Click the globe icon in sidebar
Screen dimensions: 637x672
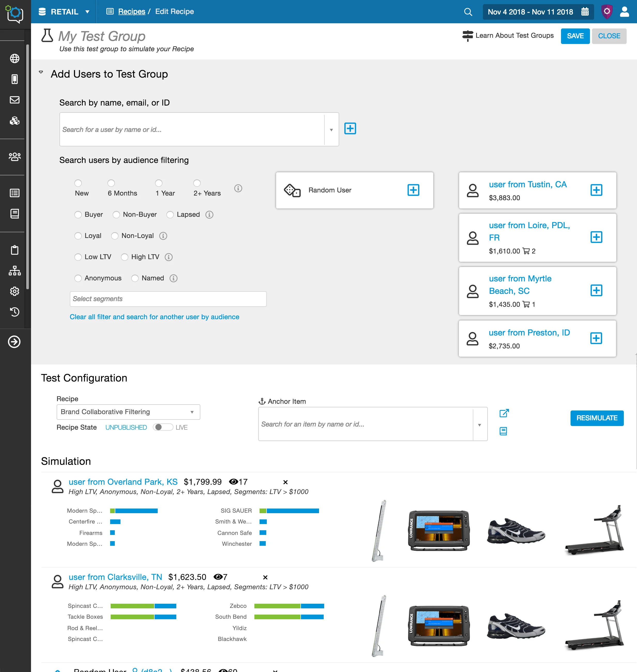pyautogui.click(x=14, y=58)
